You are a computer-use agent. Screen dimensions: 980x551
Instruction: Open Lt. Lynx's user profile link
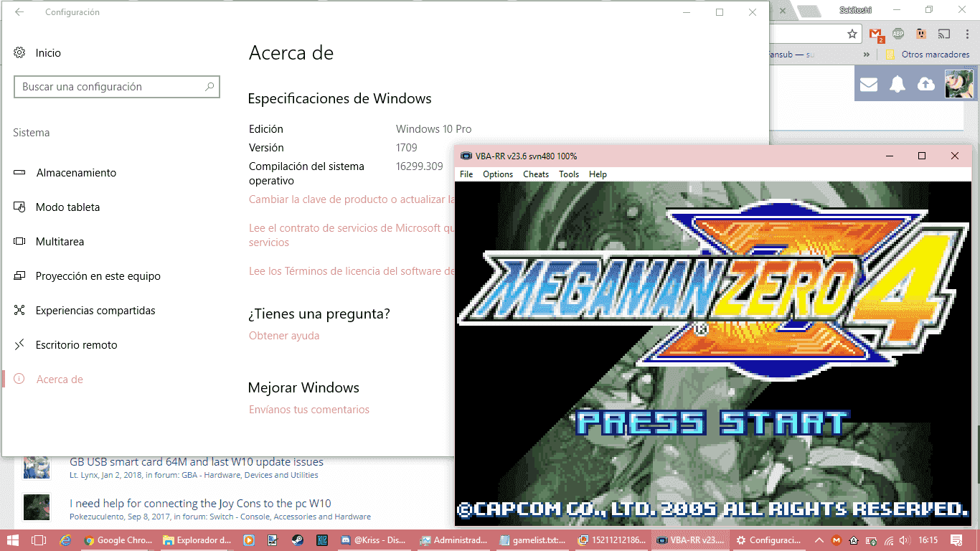point(83,475)
